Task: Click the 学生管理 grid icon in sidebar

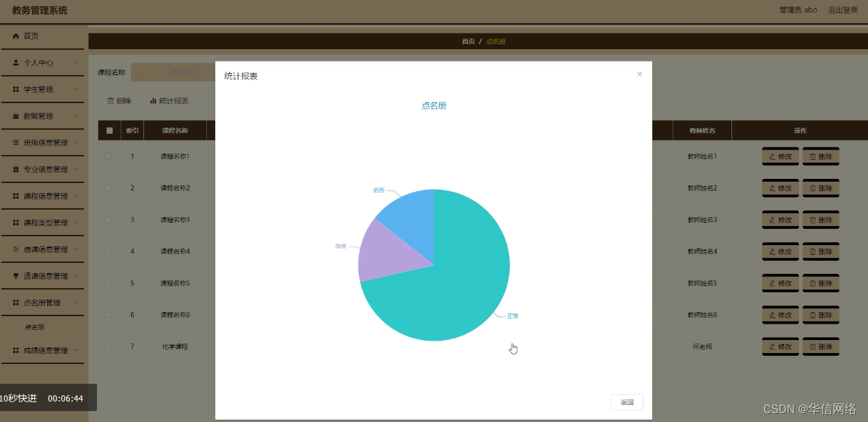Action: pyautogui.click(x=14, y=89)
